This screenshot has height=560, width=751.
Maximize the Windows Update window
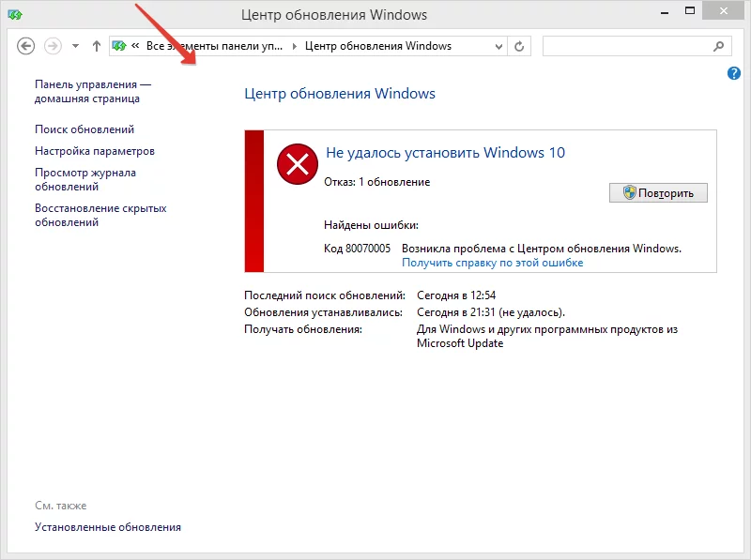[x=690, y=11]
